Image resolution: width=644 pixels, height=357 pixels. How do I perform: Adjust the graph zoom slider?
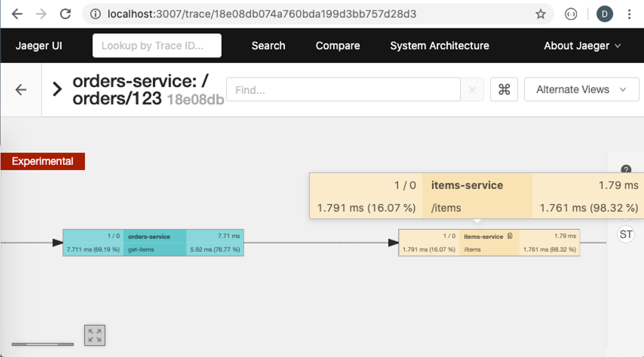42,344
